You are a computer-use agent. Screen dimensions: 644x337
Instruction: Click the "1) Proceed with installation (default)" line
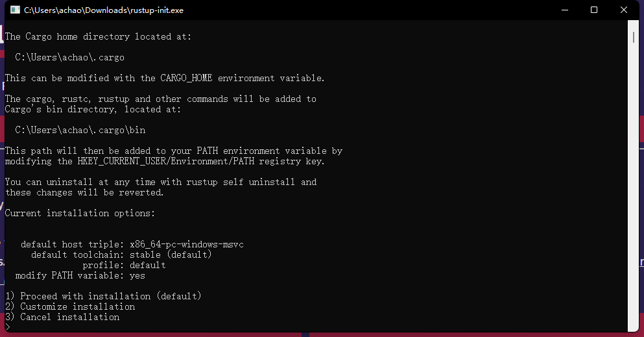104,296
